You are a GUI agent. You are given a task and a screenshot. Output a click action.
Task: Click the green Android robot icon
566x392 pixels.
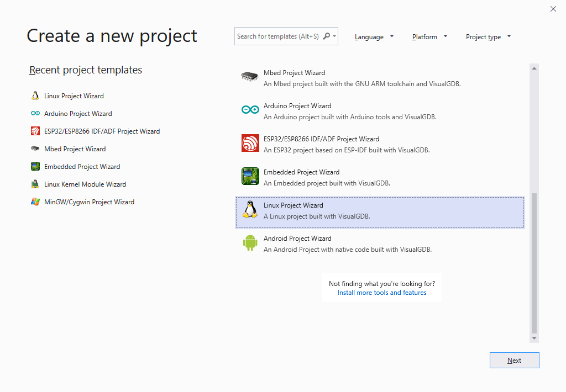tap(250, 243)
